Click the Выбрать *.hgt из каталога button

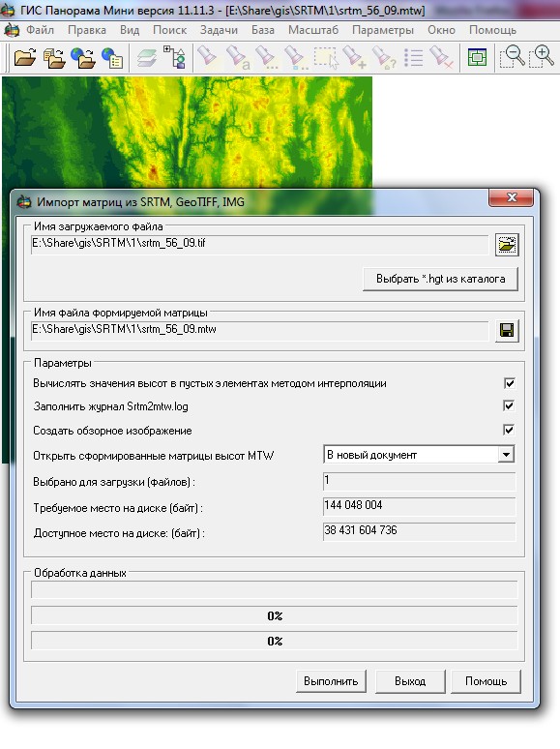point(440,279)
